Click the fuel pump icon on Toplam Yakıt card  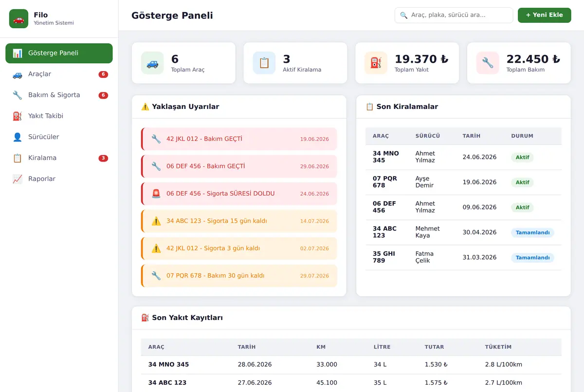tap(376, 63)
